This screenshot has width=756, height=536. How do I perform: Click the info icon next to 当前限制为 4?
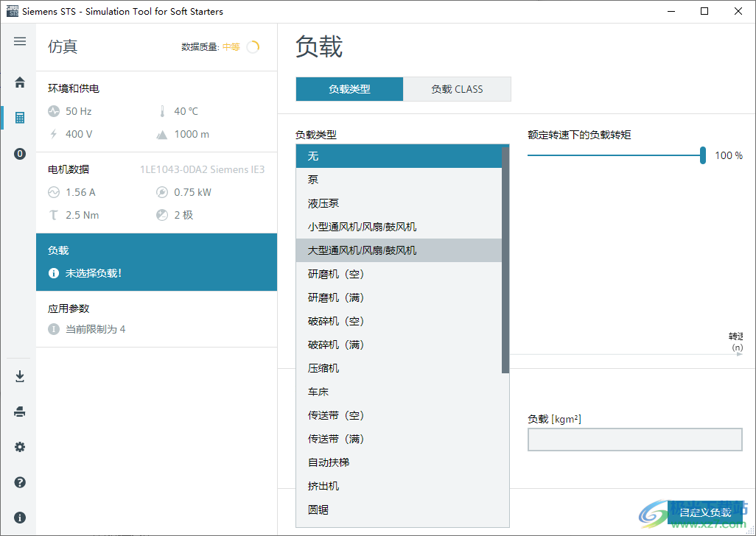[54, 329]
